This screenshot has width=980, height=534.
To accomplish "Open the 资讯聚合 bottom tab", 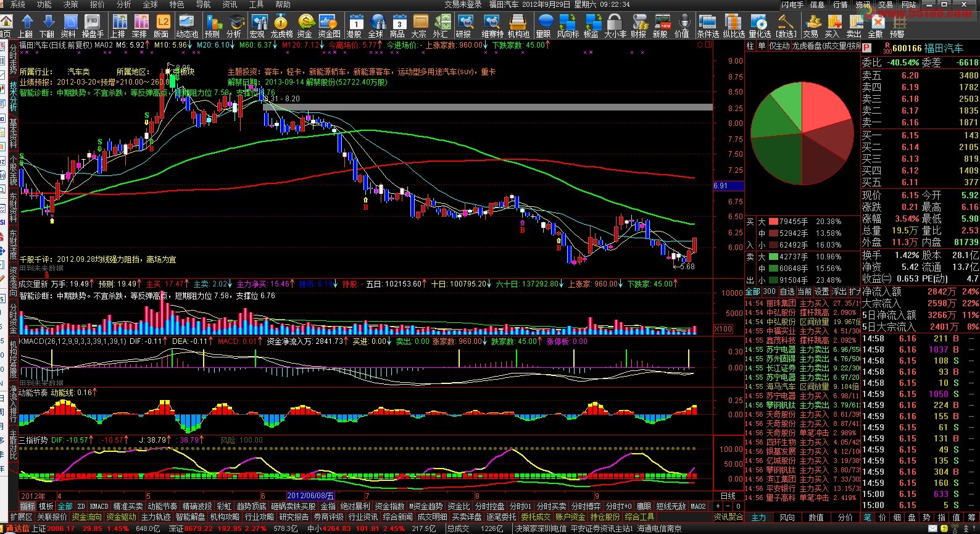I will coord(729,517).
